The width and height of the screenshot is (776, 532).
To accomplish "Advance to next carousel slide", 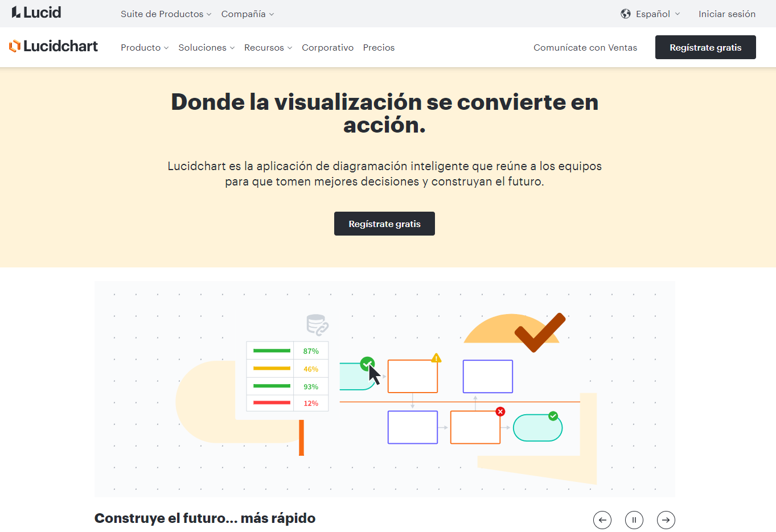I will (666, 520).
